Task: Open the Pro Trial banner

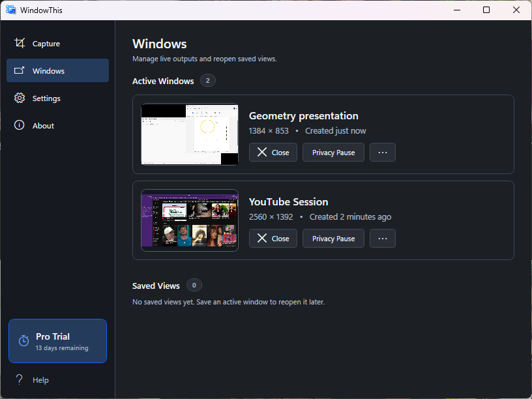Action: [x=57, y=341]
